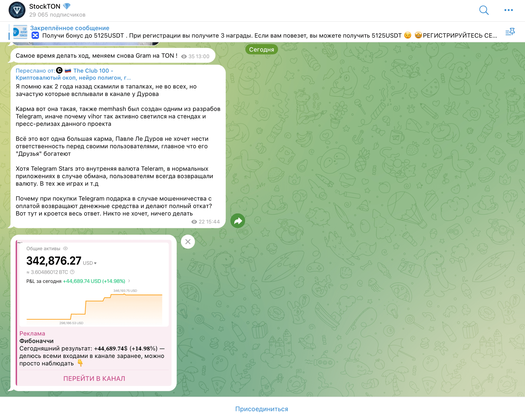The image size is (525, 420).
Task: Click the pinned message text 'Получи бонус до 5125USDT'
Action: [83, 35]
